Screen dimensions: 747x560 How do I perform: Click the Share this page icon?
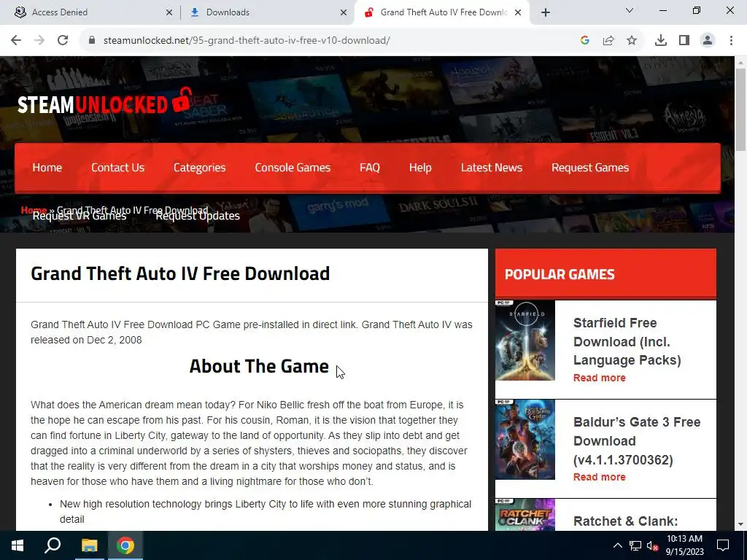pyautogui.click(x=608, y=41)
